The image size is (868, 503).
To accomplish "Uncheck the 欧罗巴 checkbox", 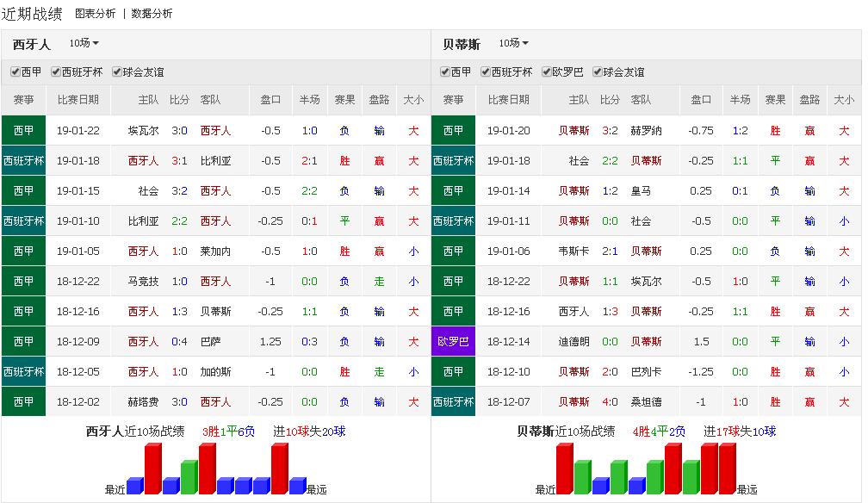I will click(x=547, y=72).
